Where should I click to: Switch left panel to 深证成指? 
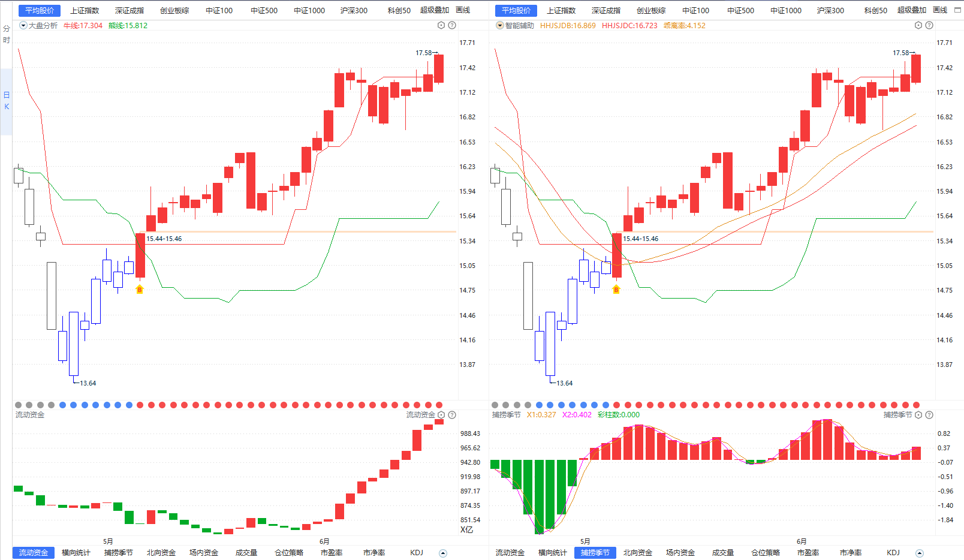coord(129,11)
